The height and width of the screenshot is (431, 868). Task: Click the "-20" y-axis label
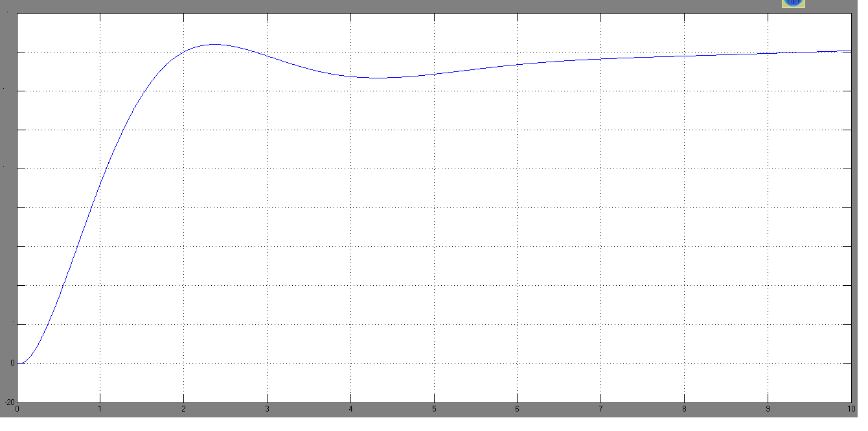click(10, 402)
